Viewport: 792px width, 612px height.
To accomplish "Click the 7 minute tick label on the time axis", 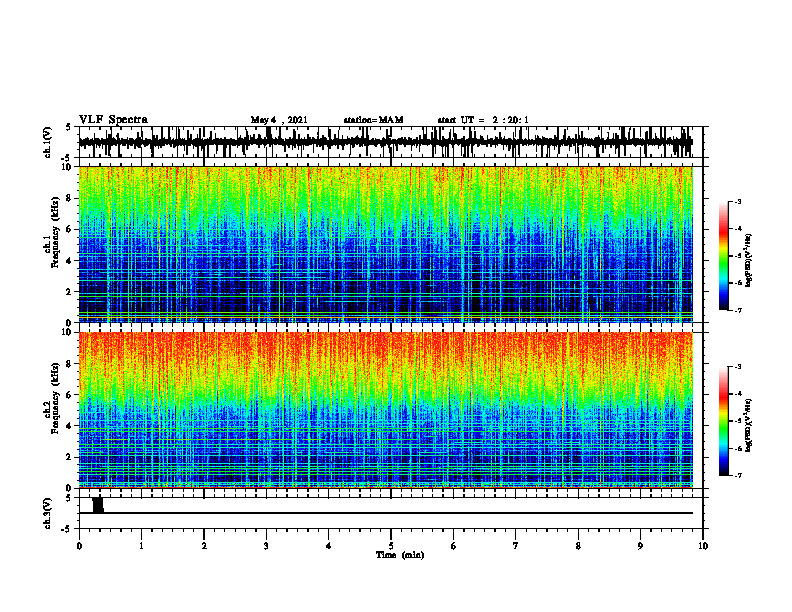I will pos(516,546).
